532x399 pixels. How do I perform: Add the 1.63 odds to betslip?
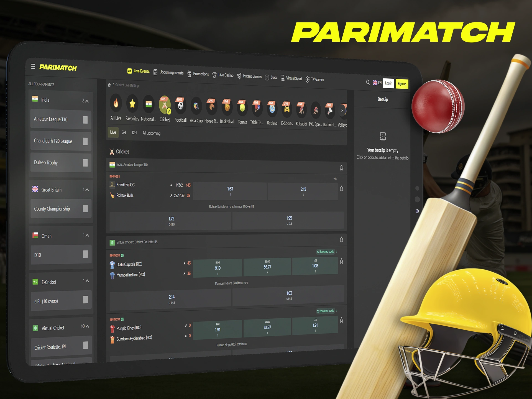tap(230, 191)
